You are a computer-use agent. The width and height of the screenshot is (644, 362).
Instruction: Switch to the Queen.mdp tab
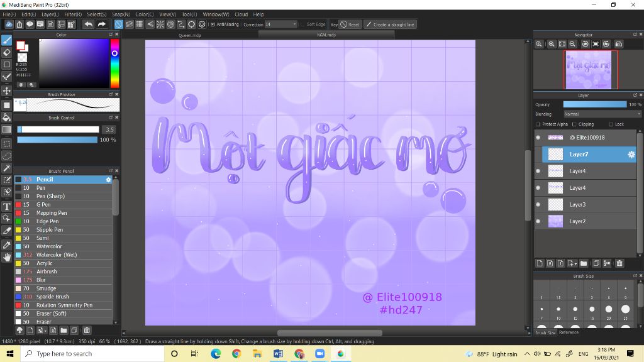(190, 35)
